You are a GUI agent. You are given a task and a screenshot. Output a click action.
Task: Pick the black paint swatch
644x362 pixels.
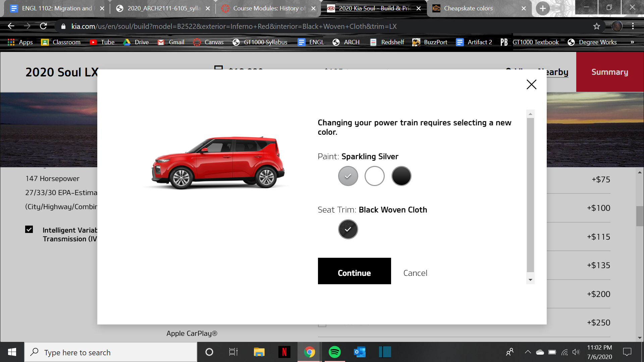click(401, 176)
